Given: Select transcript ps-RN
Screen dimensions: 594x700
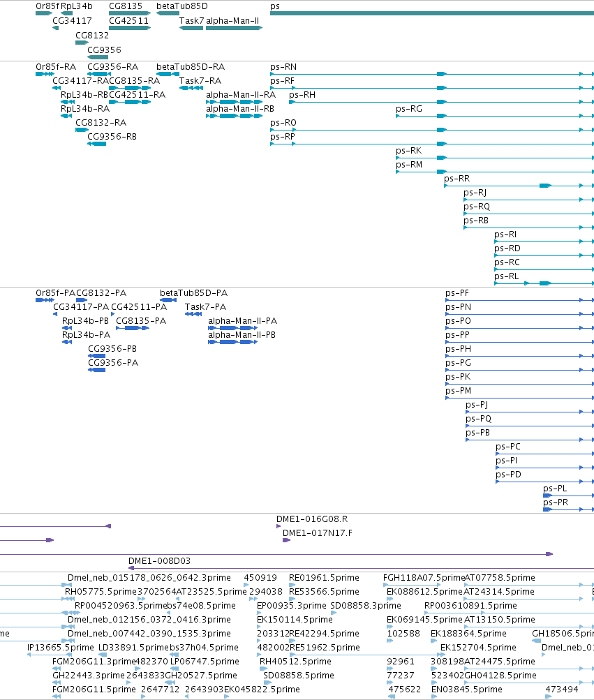Looking at the screenshot, I should [x=283, y=67].
